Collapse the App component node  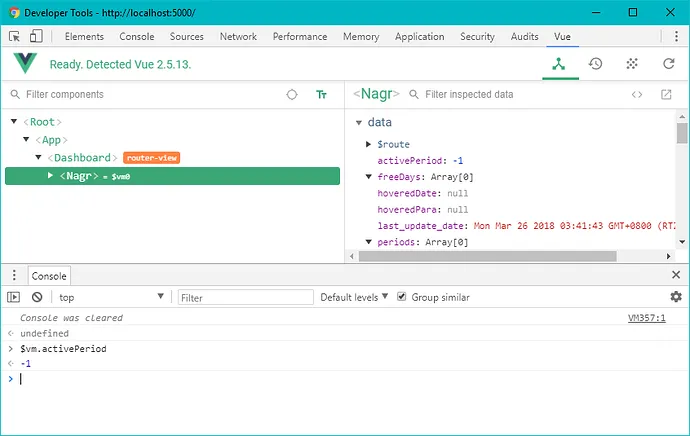coord(26,139)
